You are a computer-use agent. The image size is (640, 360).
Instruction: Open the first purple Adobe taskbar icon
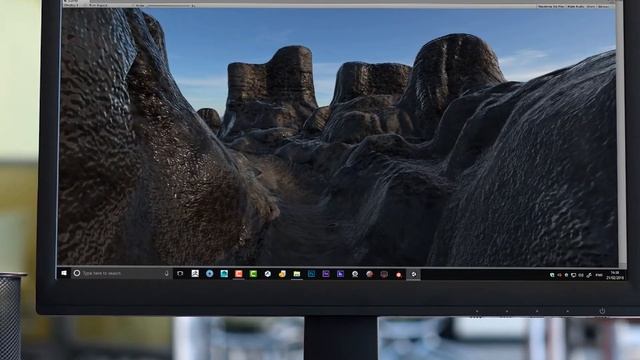[326, 274]
